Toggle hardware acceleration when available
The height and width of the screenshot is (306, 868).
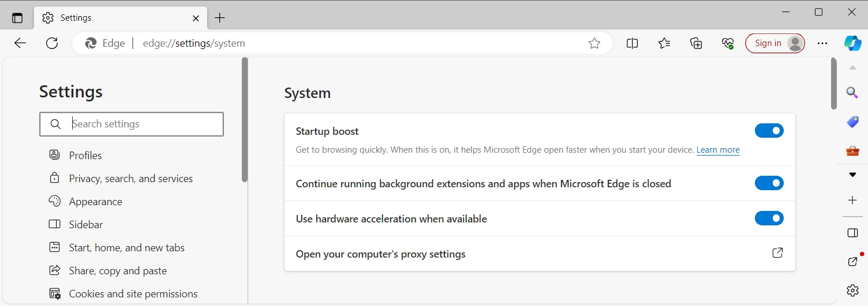coord(769,218)
